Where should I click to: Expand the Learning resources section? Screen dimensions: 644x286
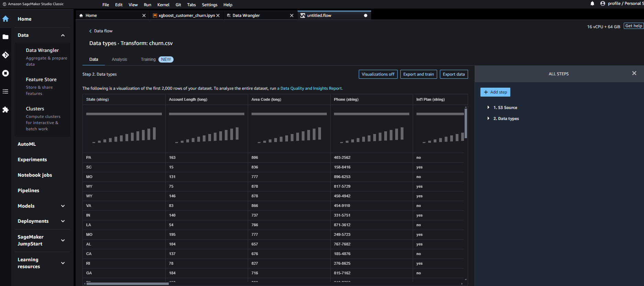click(x=63, y=263)
